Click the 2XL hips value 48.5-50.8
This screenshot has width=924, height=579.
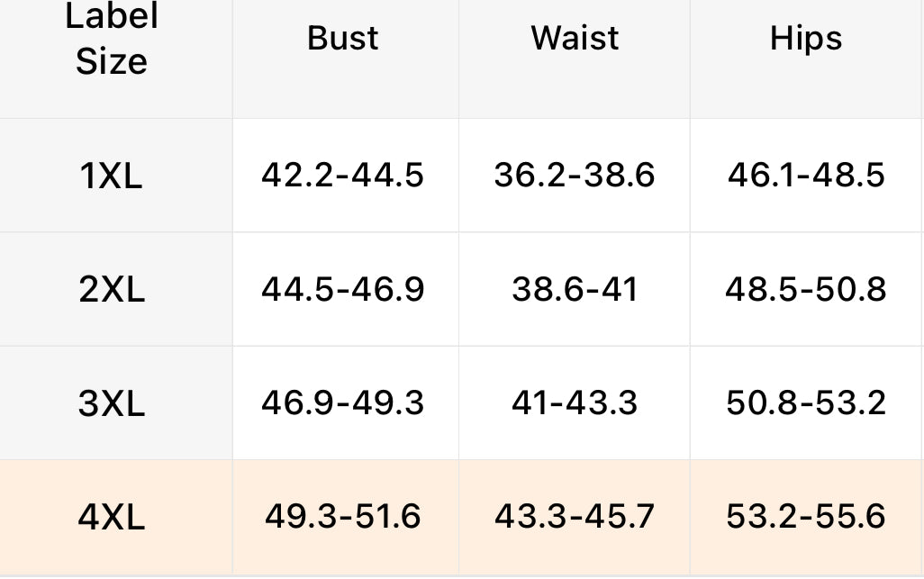(x=806, y=290)
